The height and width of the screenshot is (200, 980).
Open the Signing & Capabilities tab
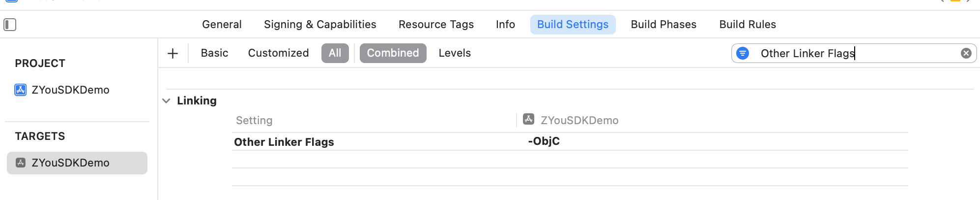pos(320,25)
